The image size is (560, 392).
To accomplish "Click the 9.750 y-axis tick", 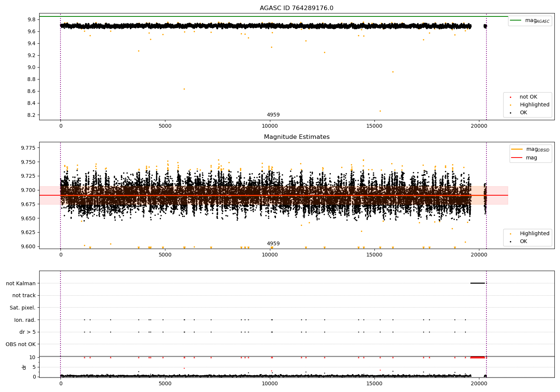I will pyautogui.click(x=28, y=162).
